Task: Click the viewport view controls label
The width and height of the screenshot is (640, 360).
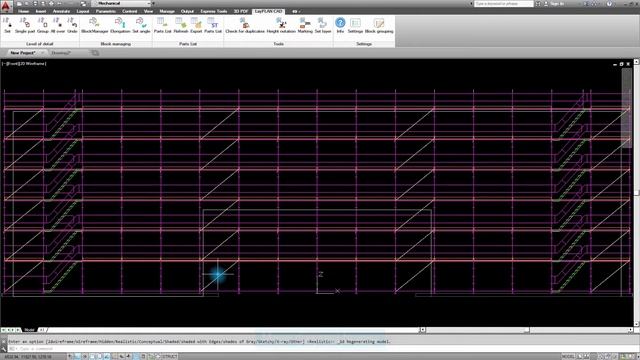Action: [x=24, y=64]
